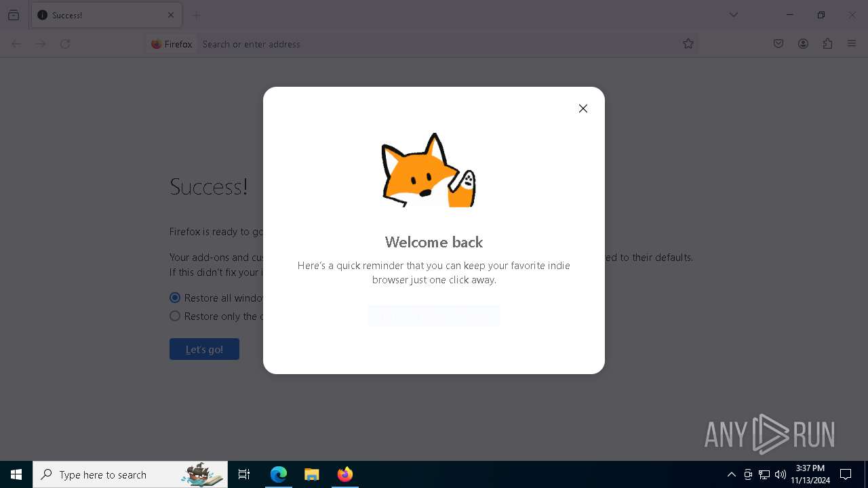The width and height of the screenshot is (868, 488).
Task: Open the Firefox account icon
Action: (803, 44)
